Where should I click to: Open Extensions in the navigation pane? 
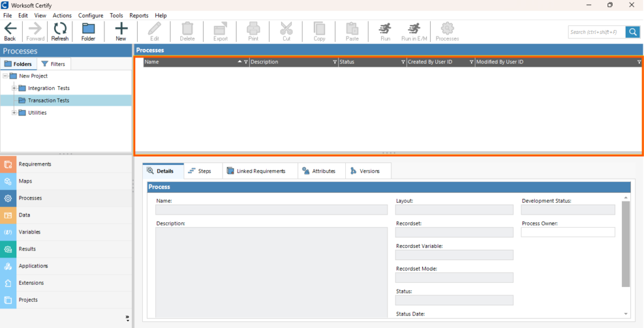[65, 283]
